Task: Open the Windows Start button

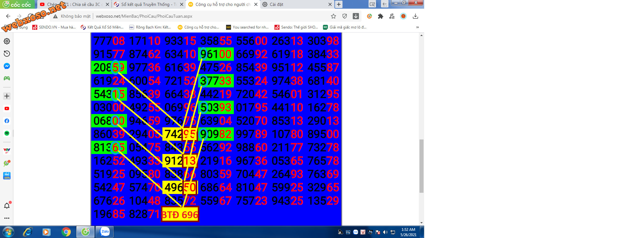Action: point(8,232)
